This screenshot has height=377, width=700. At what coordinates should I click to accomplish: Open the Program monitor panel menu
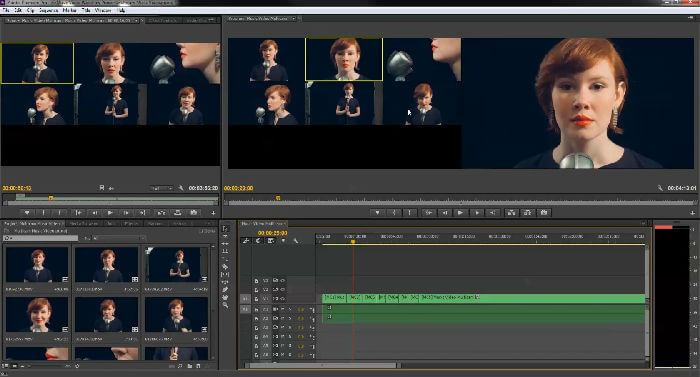click(690, 18)
